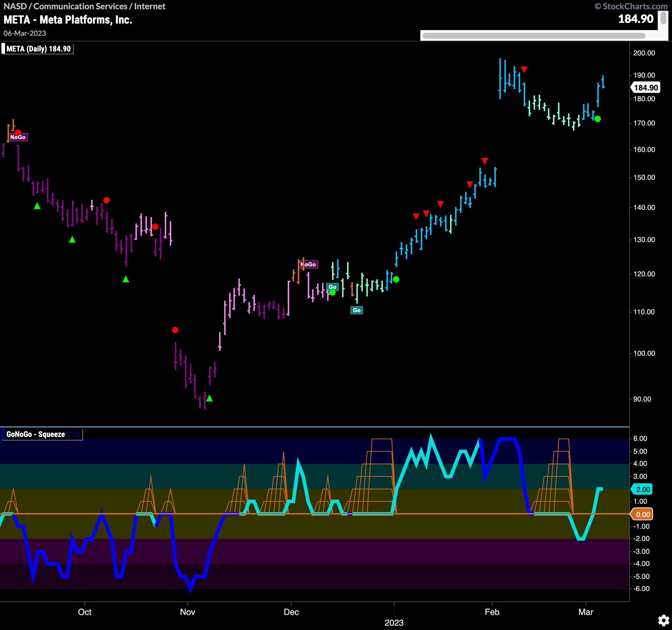
Task: Click the red circle marker near 105 in late October
Action: tap(175, 330)
